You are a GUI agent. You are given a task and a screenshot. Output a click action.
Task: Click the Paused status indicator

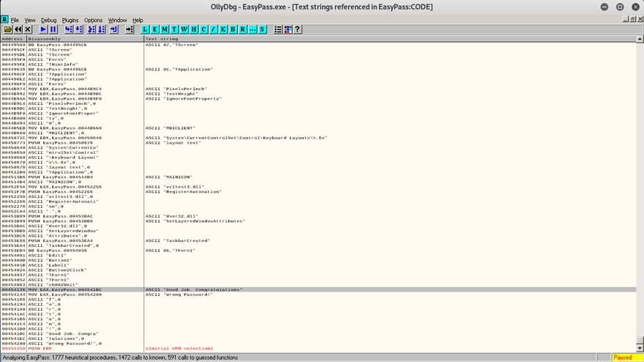[x=626, y=358]
